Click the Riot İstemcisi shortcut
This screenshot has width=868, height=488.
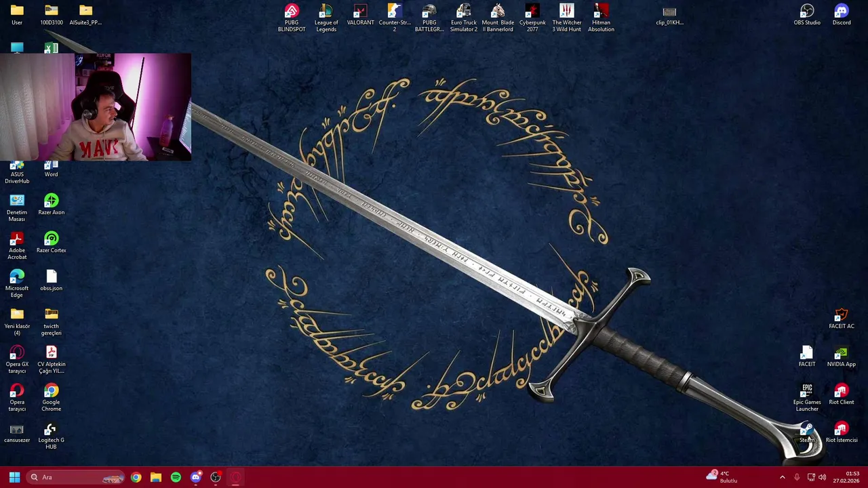[842, 432]
